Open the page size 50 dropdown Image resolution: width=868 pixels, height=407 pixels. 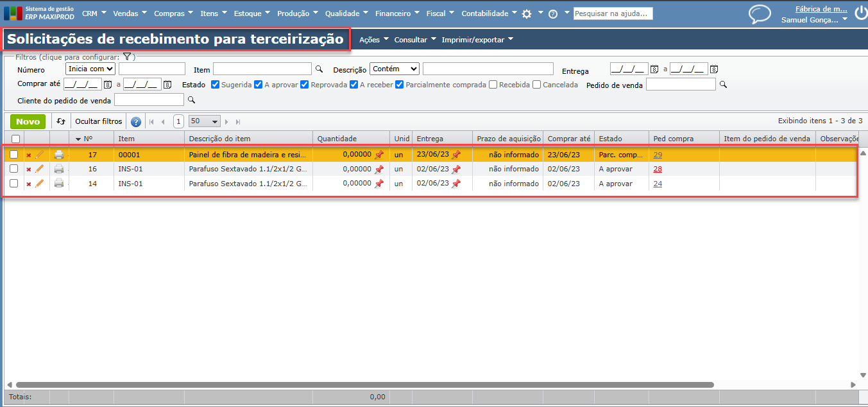[x=205, y=121]
